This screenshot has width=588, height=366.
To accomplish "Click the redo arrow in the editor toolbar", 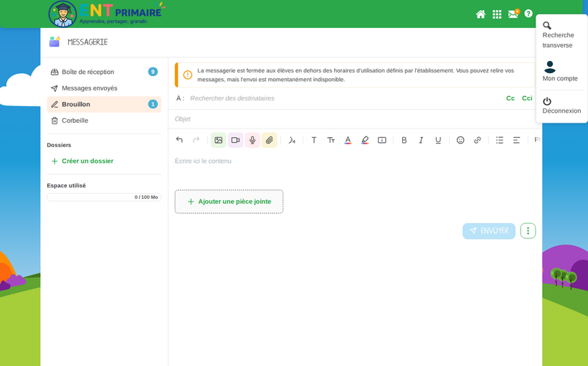I will point(196,140).
